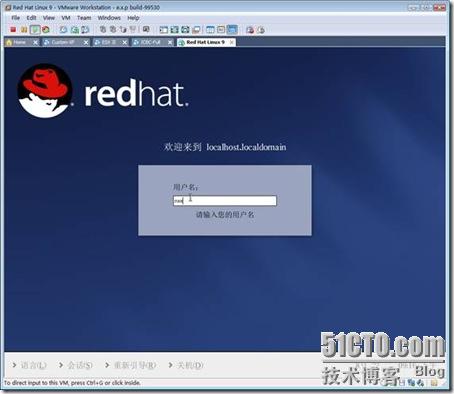Click the localhost.localdomain welcome text
This screenshot has width=454, height=394.
click(246, 147)
